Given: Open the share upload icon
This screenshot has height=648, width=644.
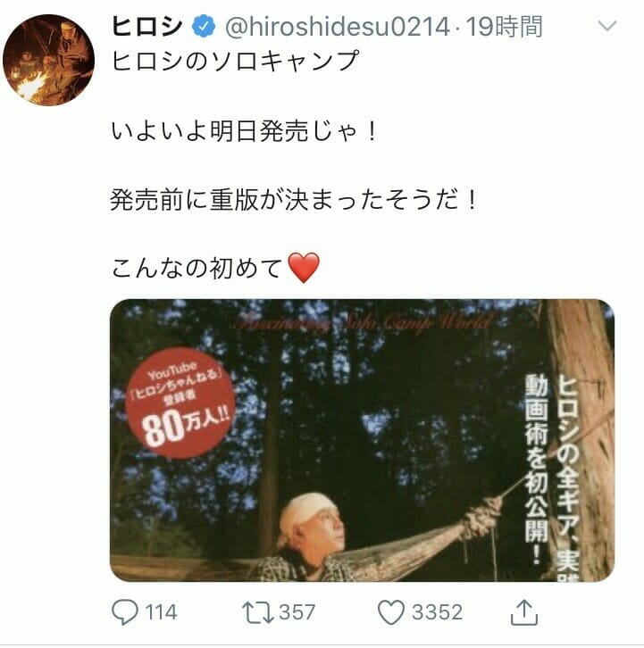Looking at the screenshot, I should tap(523, 612).
